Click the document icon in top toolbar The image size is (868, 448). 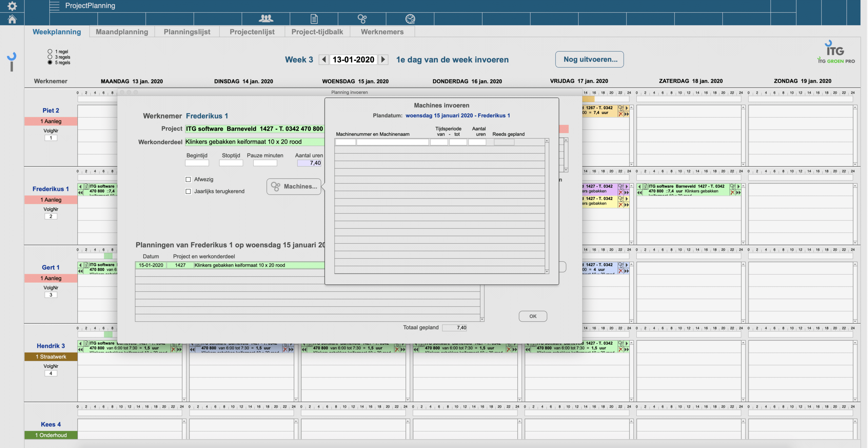[314, 19]
